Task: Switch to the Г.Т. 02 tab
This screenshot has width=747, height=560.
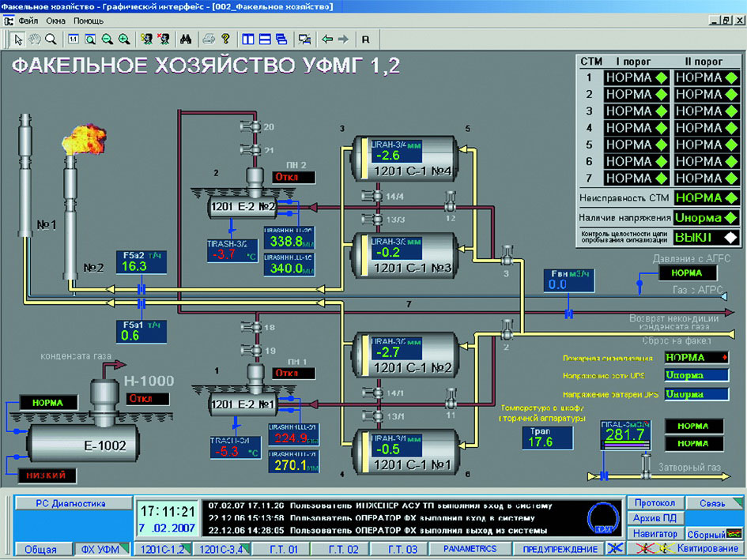Action: 341,548
